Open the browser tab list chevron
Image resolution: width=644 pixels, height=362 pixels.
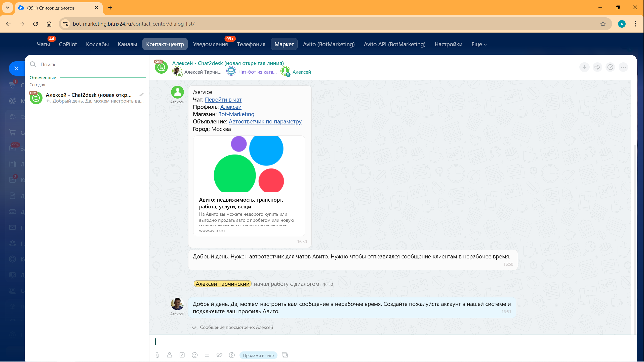(8, 8)
